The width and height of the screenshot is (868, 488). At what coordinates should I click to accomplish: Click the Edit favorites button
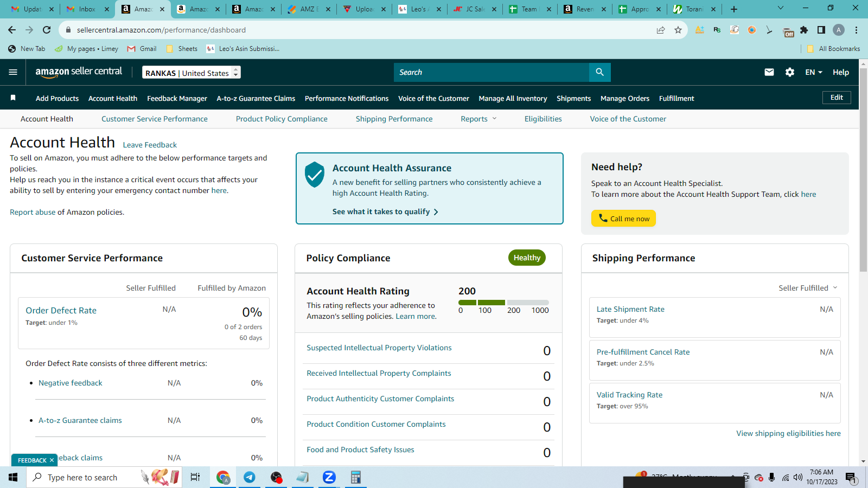[x=837, y=98]
